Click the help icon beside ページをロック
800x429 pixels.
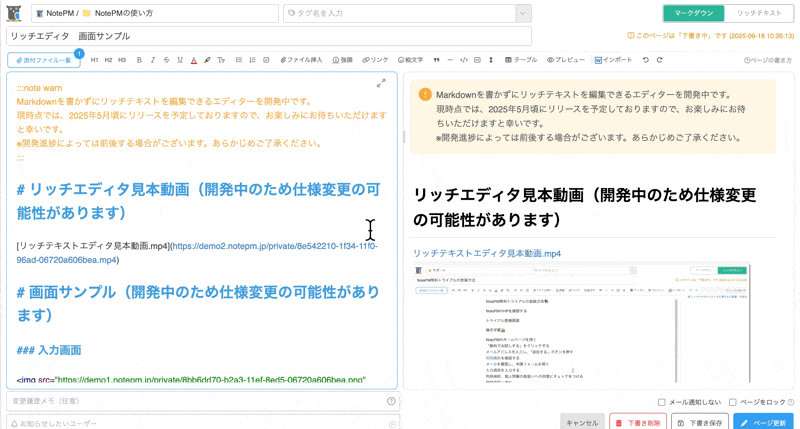coord(791,402)
